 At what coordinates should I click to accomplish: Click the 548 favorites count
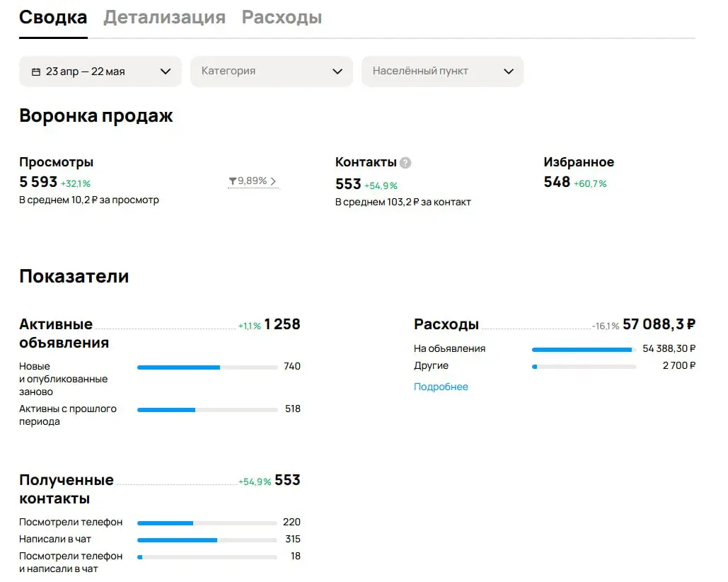point(556,182)
